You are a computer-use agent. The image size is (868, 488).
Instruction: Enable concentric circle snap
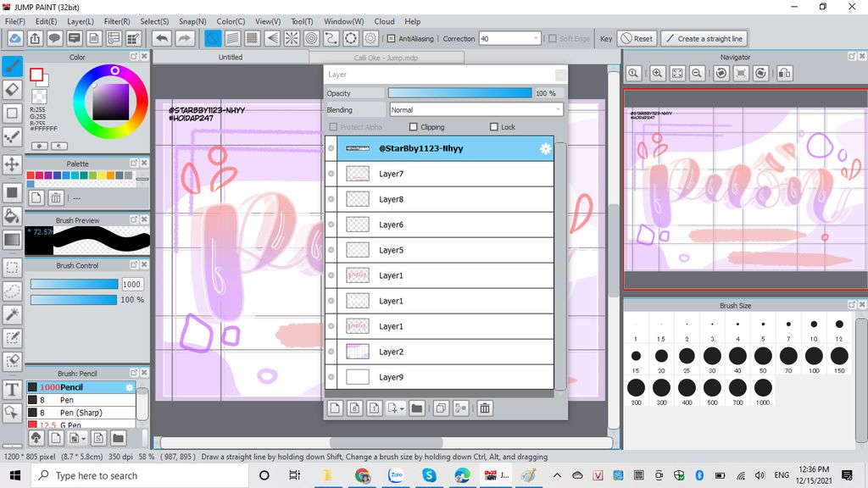coord(312,38)
